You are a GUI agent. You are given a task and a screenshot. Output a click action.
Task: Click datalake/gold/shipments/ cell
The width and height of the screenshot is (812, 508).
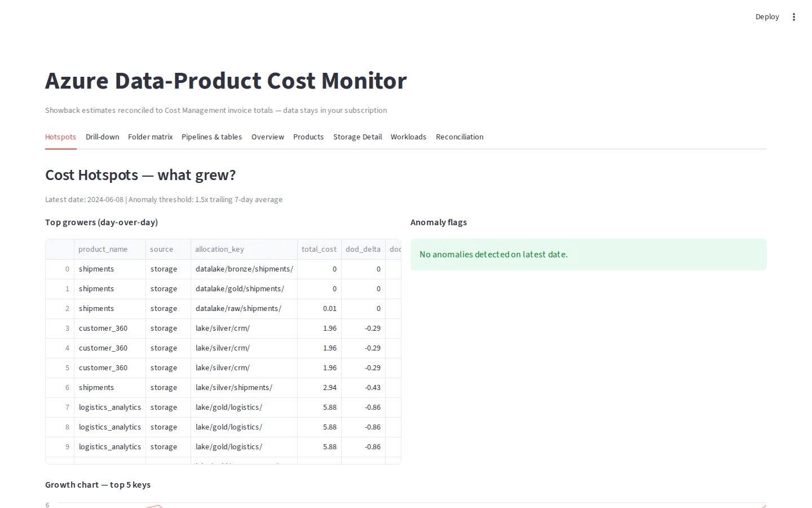click(244, 289)
